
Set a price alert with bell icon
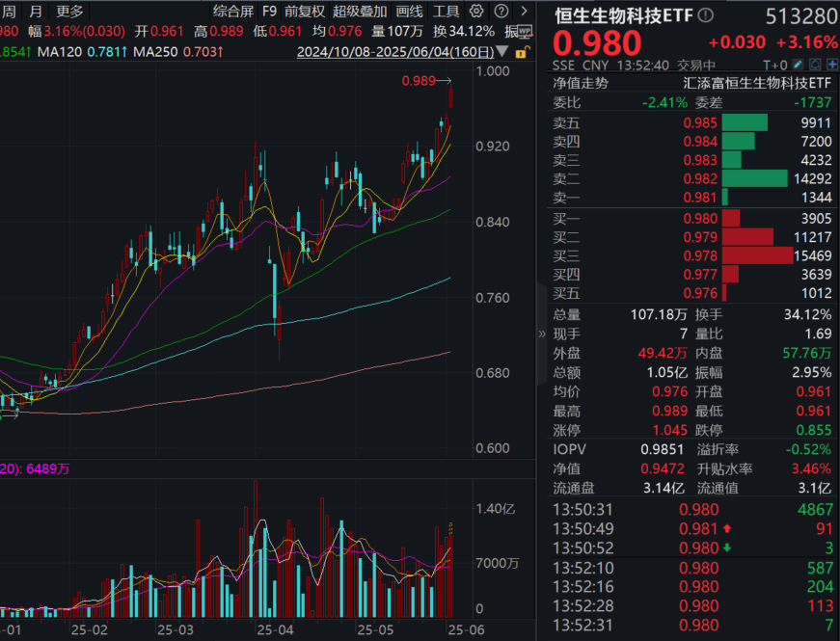tap(815, 65)
